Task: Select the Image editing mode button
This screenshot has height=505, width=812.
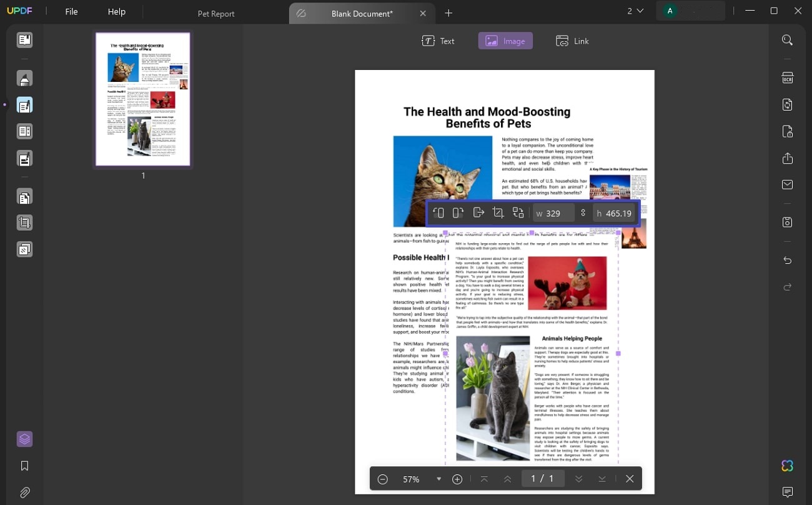Action: [x=505, y=41]
